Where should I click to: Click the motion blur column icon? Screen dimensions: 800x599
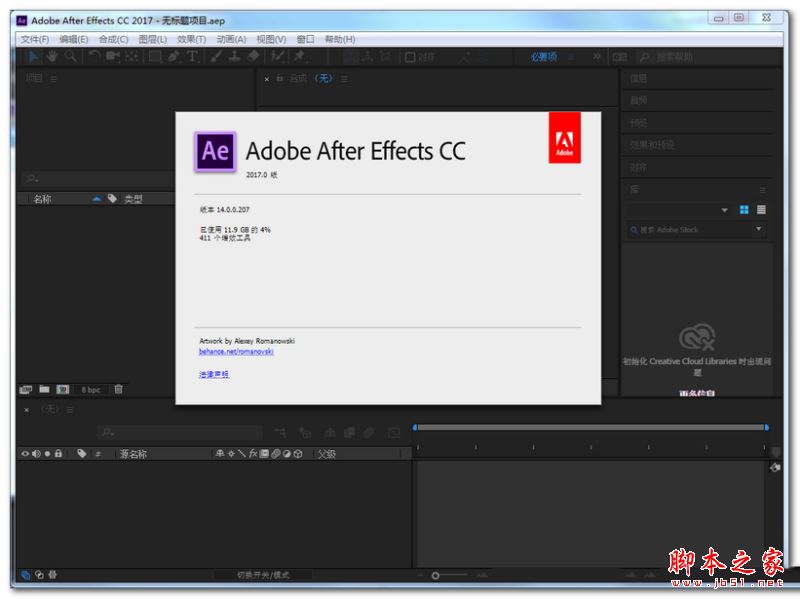276,453
